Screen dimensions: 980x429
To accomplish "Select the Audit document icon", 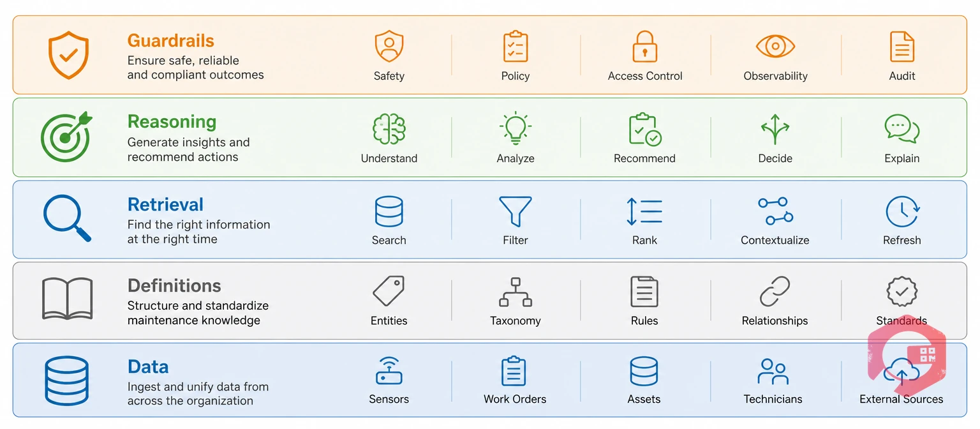I will [902, 47].
